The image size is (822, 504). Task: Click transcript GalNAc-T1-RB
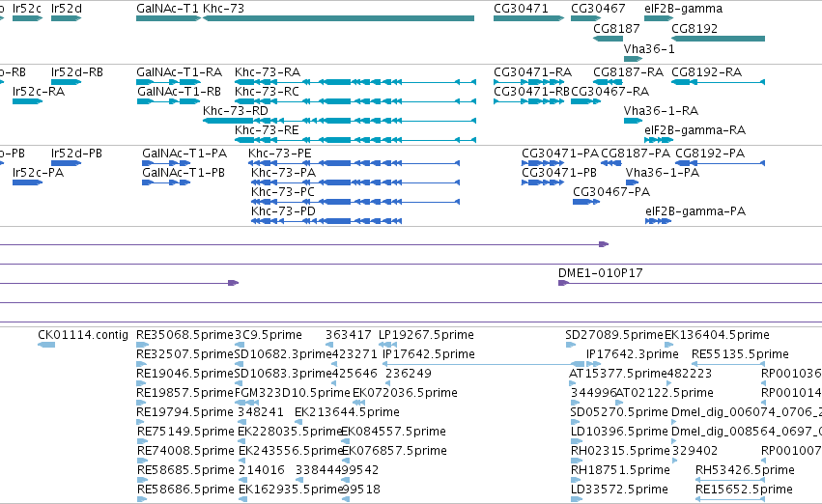tap(168, 101)
